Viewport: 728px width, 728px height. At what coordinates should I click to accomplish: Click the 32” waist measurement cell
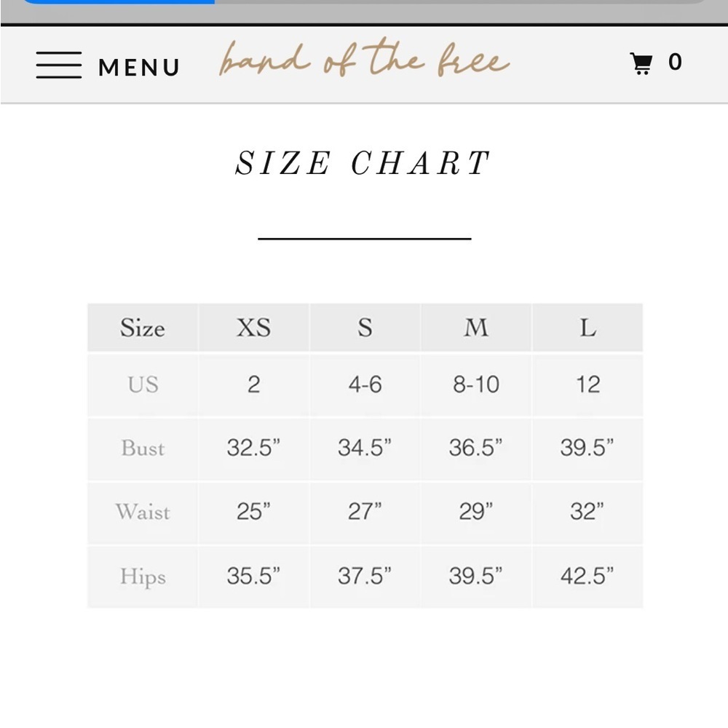[x=587, y=512]
